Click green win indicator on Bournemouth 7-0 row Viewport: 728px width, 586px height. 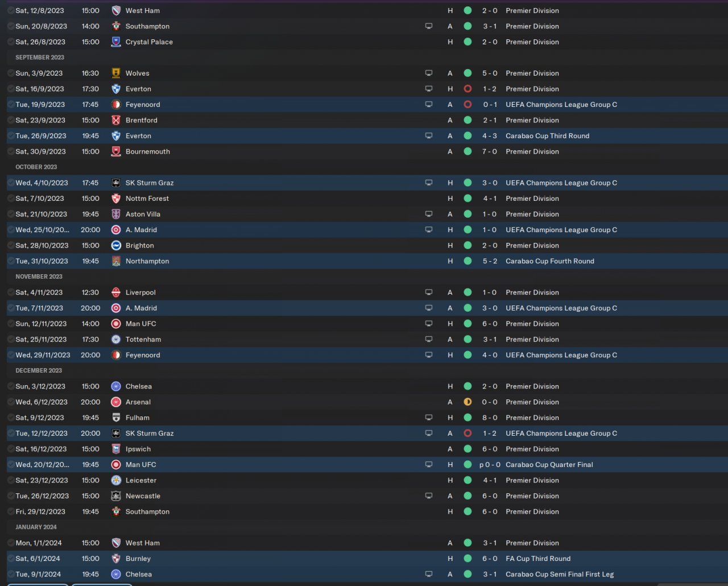click(x=468, y=152)
